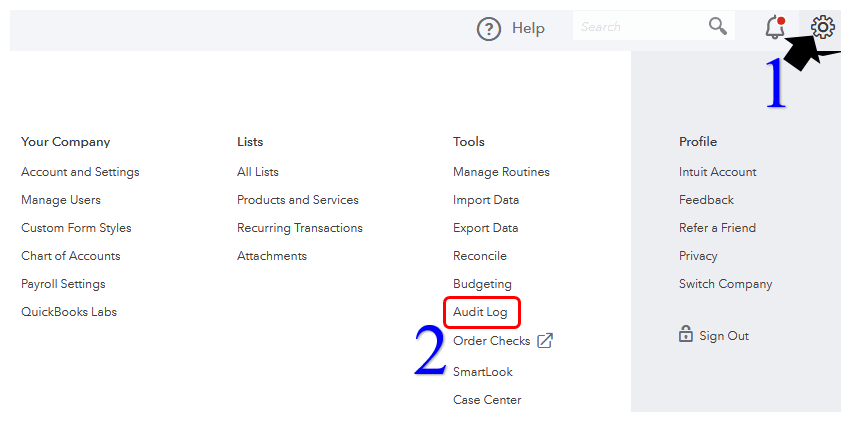Open Budgeting under Tools
852x422 pixels.
[482, 284]
